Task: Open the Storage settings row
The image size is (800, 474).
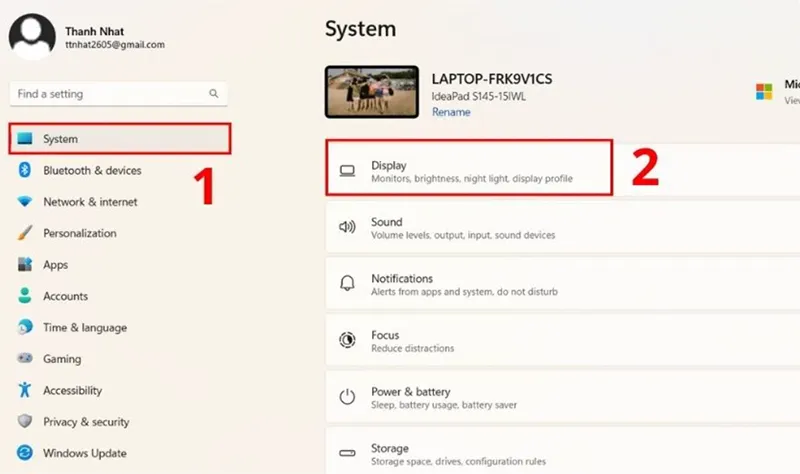Action: 563,452
